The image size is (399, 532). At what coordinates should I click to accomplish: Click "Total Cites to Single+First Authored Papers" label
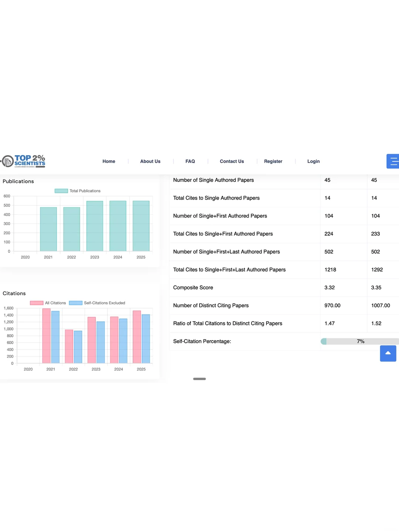tap(223, 234)
